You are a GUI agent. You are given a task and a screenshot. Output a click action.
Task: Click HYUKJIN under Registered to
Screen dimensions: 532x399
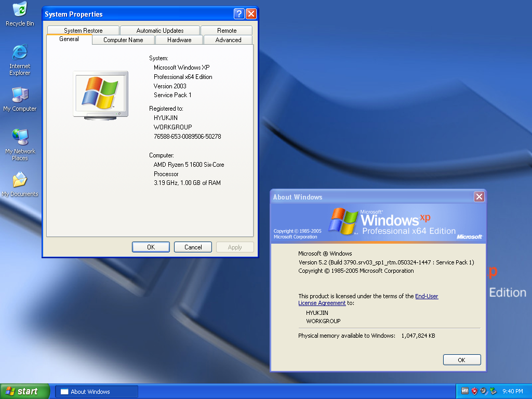click(x=166, y=118)
